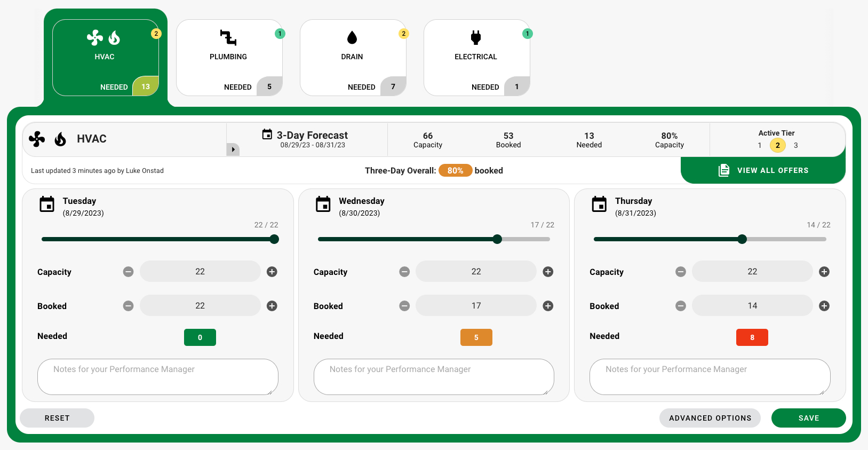868x450 pixels.
Task: Click Thursday Booked value field
Action: [x=752, y=305]
